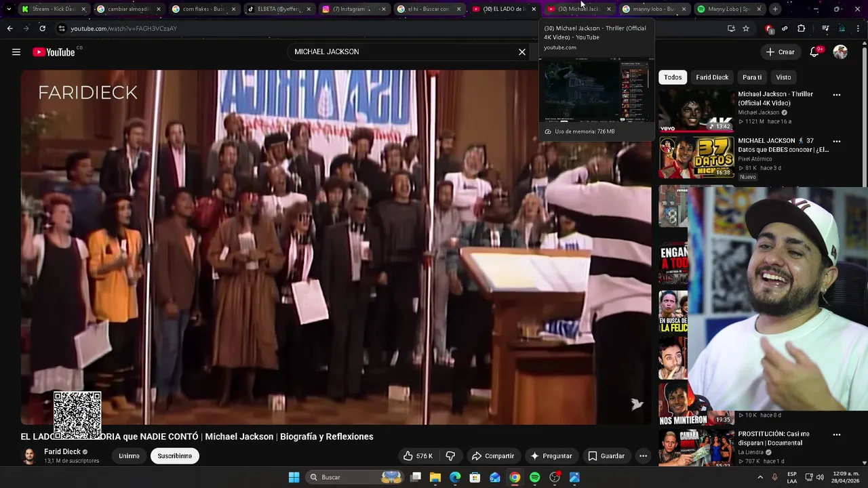Open options for the PROSTITUCIÓN recommendation

836,434
